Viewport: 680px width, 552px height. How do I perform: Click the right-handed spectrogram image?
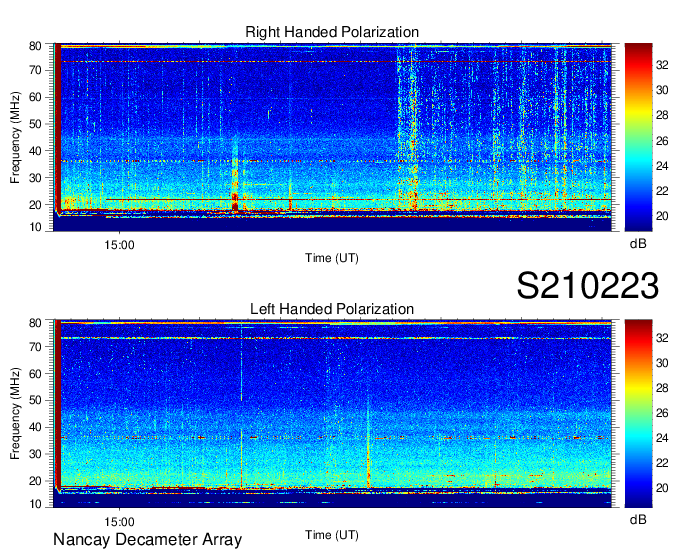pos(333,137)
